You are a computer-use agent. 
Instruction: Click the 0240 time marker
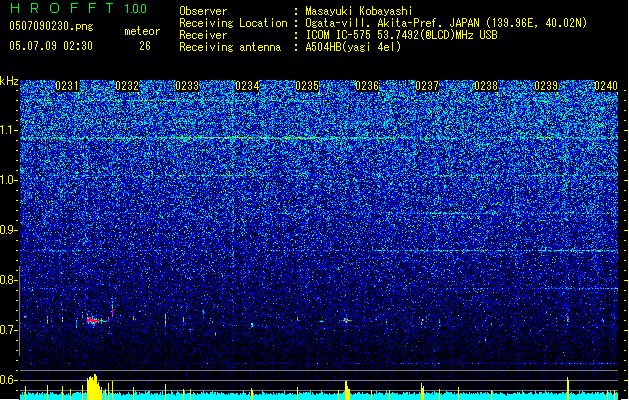[x=606, y=86]
